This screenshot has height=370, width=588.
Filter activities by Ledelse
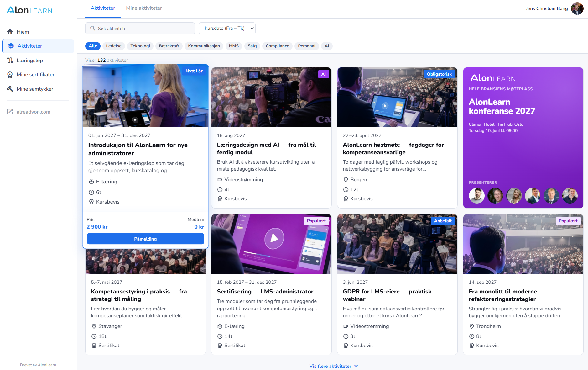pos(114,46)
